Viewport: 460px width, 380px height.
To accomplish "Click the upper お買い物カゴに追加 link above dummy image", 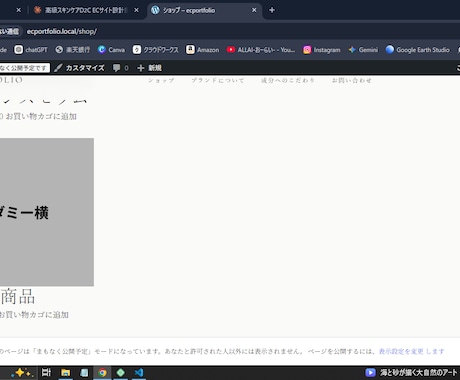I will click(x=41, y=116).
